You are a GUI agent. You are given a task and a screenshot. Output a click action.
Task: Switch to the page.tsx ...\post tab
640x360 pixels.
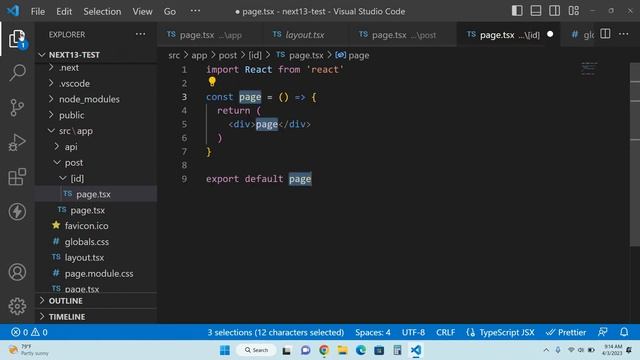click(x=402, y=35)
